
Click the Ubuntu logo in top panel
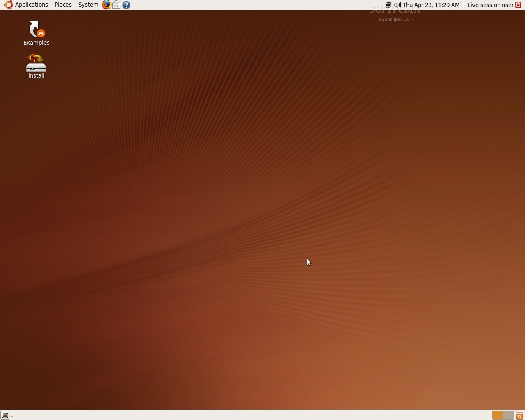[8, 5]
